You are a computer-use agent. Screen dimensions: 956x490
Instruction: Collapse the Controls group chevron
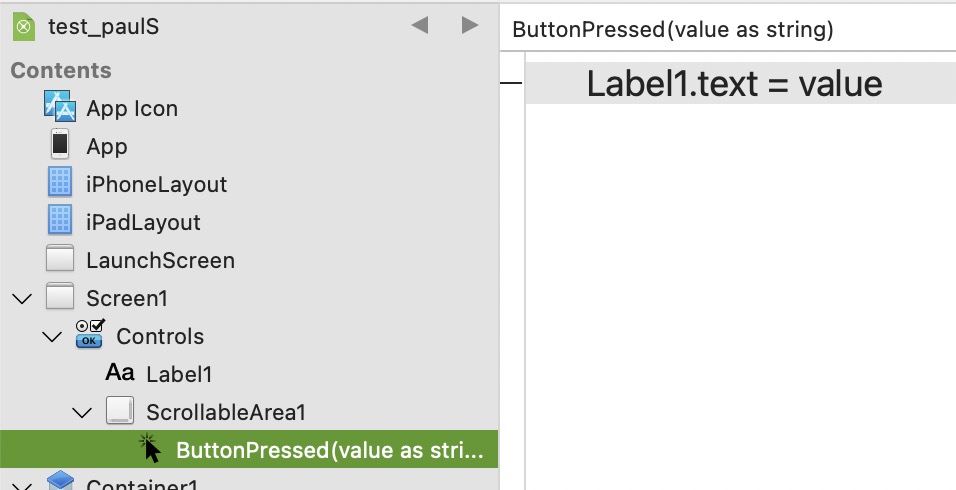click(x=52, y=336)
